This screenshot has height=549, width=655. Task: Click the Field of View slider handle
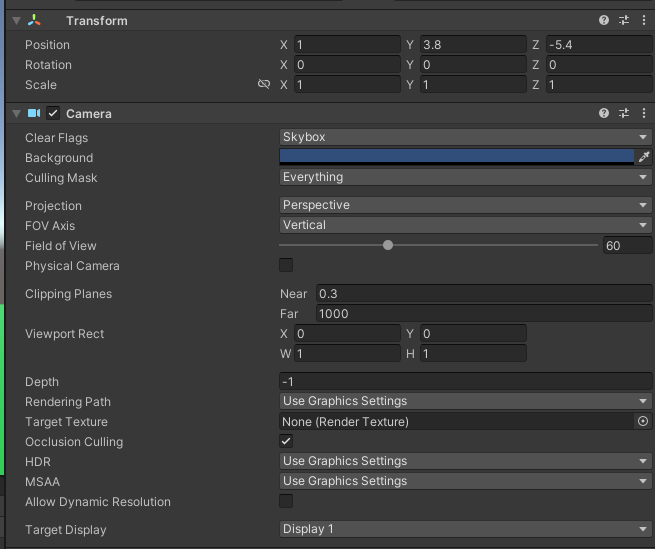click(388, 245)
